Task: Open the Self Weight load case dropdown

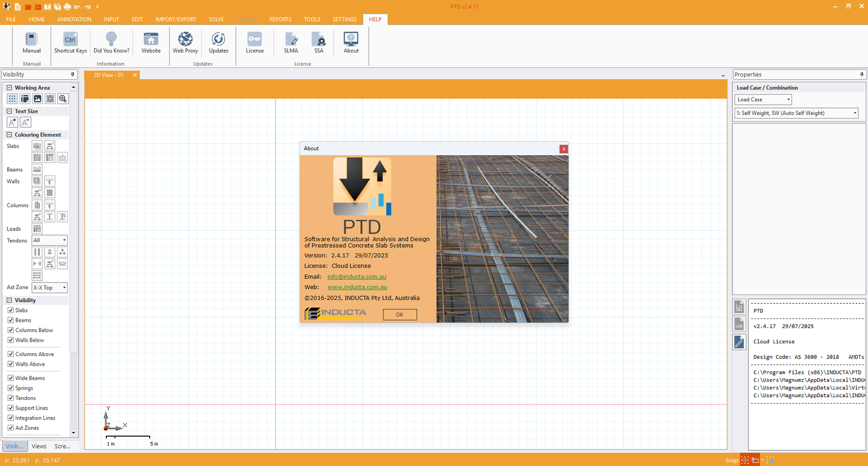Action: point(796,113)
